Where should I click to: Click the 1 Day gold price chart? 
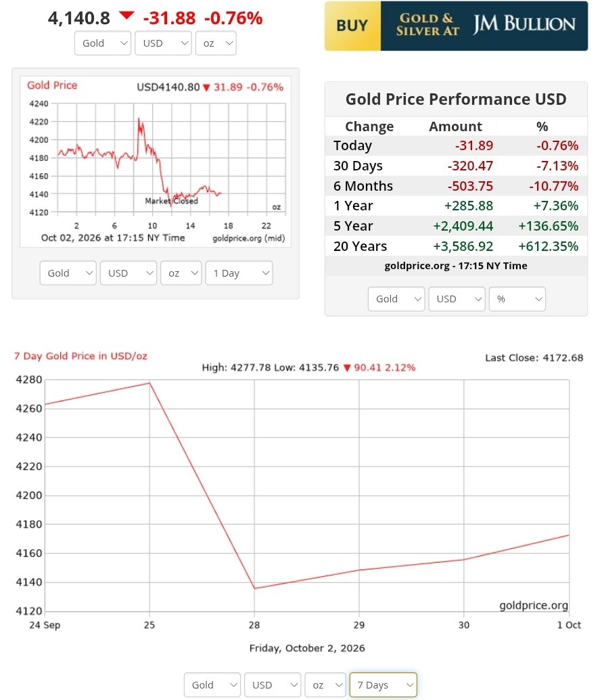point(156,161)
